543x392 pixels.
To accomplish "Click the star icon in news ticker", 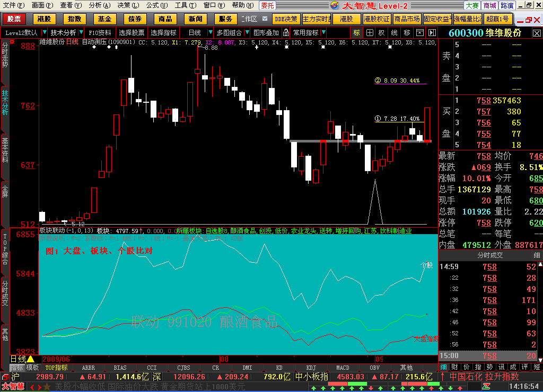I will coord(47,387).
